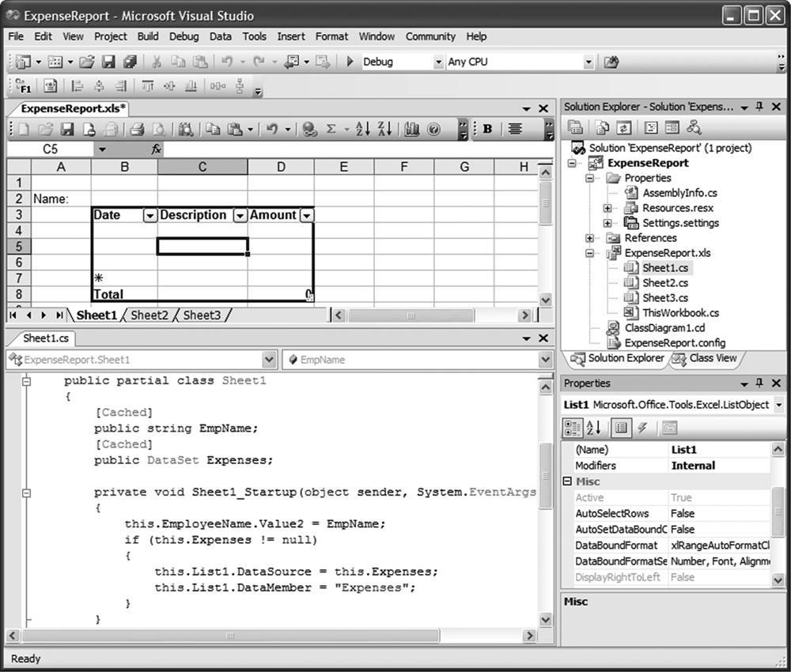
Task: Click the Events lightning bolt icon in Properties
Action: pos(642,428)
